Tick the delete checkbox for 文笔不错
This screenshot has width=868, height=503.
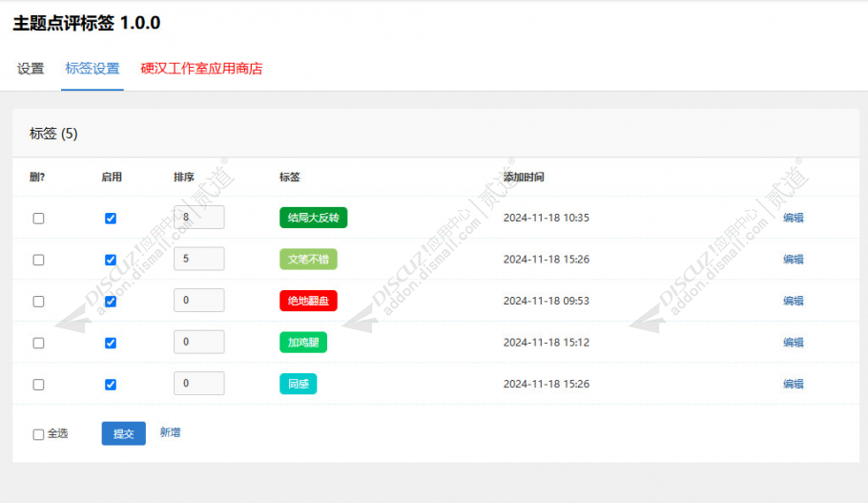pyautogui.click(x=38, y=260)
